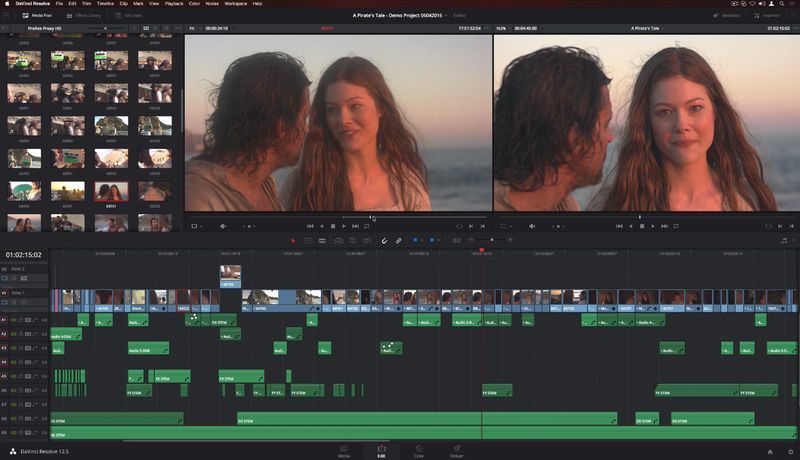This screenshot has height=460, width=800.
Task: Mute audio in the timeline viewer
Action: (x=532, y=226)
